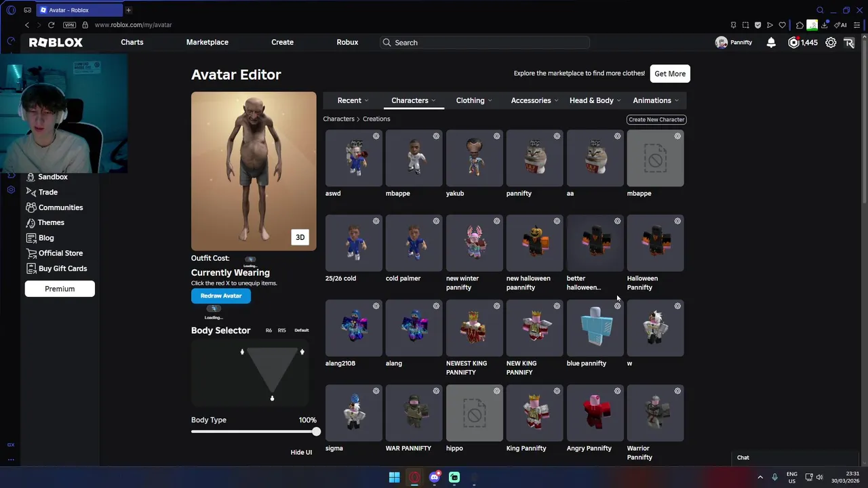Open the Sandbox sidebar item
The width and height of the screenshot is (868, 488).
coord(47,177)
